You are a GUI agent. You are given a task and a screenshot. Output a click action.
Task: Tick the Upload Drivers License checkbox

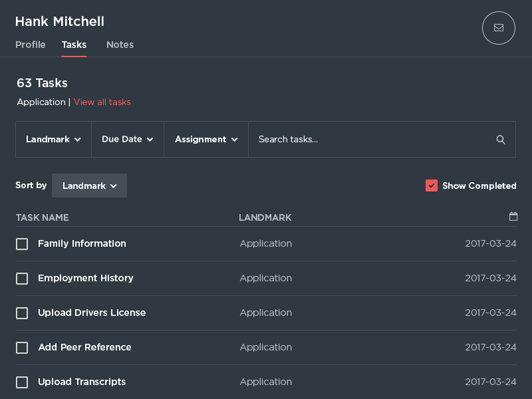coord(22,313)
